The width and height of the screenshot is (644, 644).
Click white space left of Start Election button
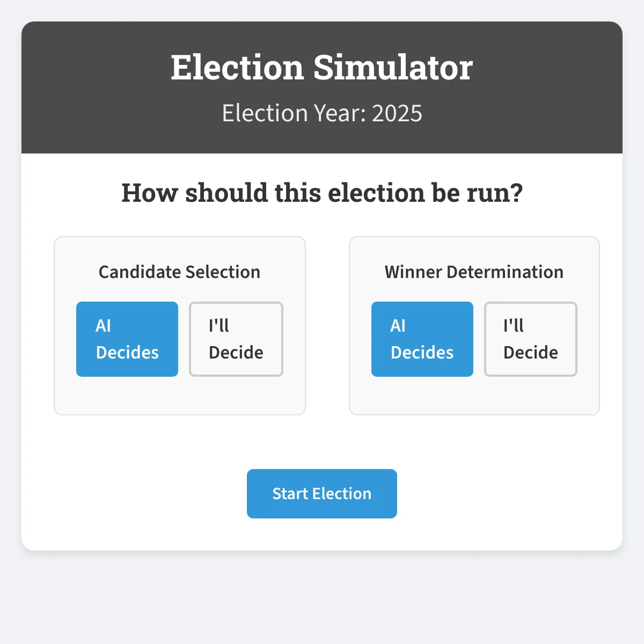point(134,494)
